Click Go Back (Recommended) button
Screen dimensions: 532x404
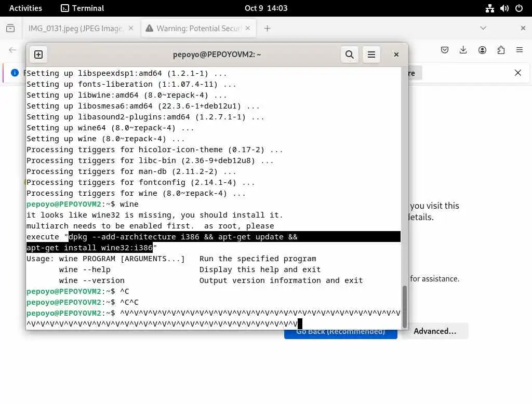pyautogui.click(x=341, y=333)
